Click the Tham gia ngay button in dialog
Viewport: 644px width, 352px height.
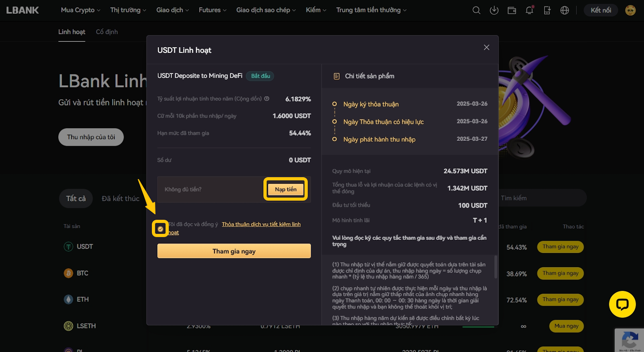[x=234, y=251]
